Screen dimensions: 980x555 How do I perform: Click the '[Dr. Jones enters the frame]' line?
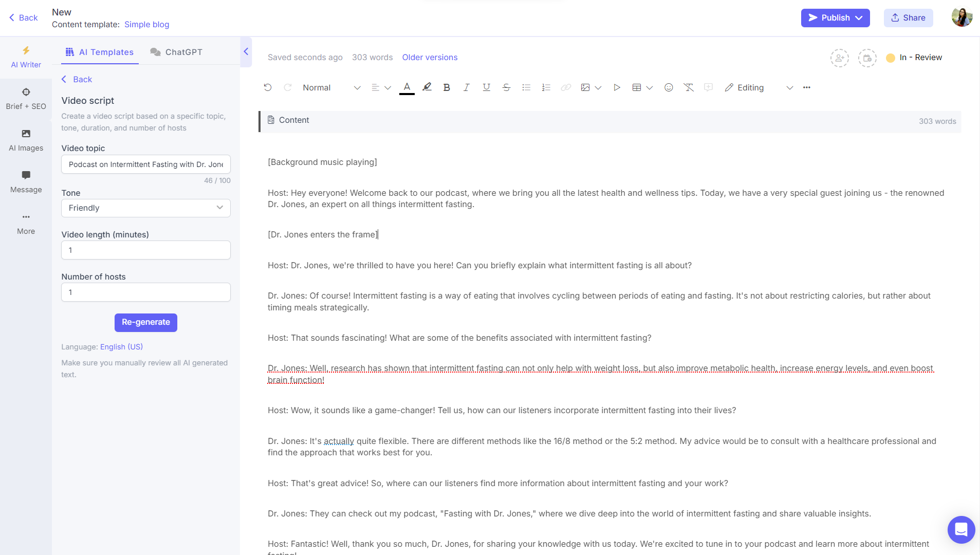[x=323, y=235]
